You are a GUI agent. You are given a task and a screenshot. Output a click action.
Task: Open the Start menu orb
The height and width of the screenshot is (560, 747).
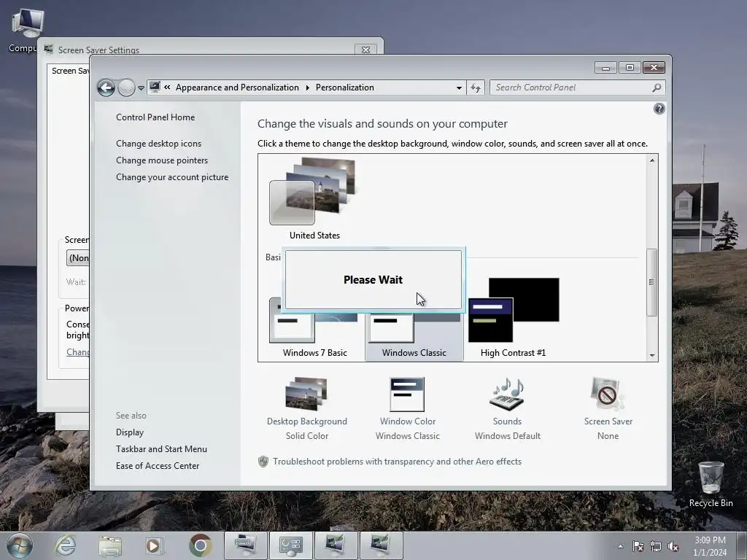click(20, 545)
